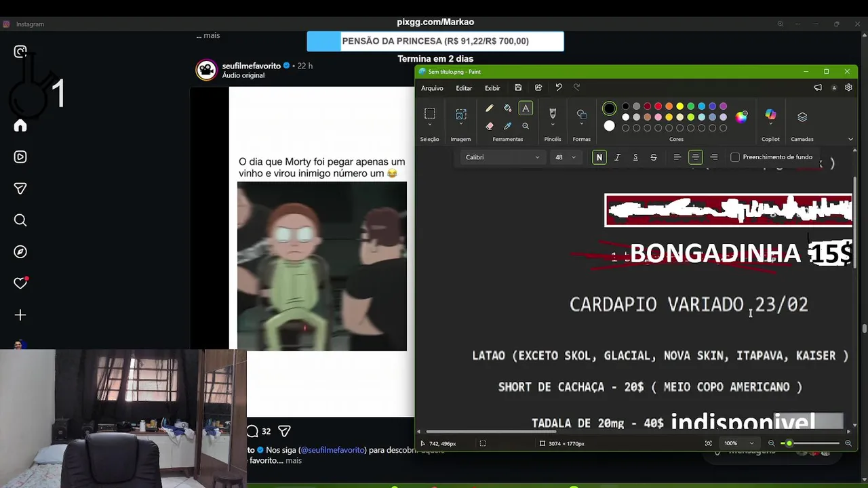Select the Magnifier tool in Paint

(x=526, y=126)
